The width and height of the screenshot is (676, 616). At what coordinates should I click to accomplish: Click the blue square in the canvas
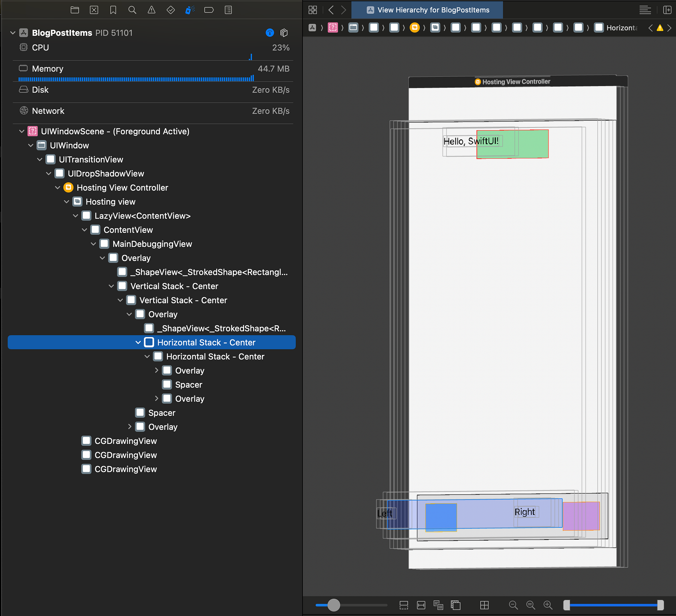(441, 517)
